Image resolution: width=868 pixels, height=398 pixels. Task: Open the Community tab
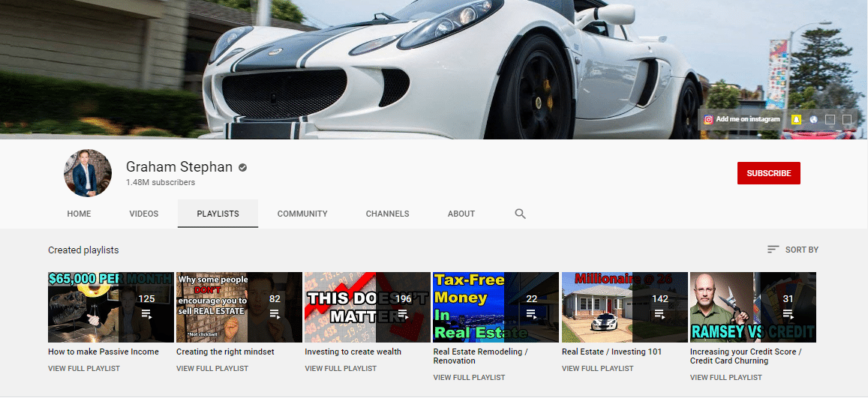click(302, 214)
